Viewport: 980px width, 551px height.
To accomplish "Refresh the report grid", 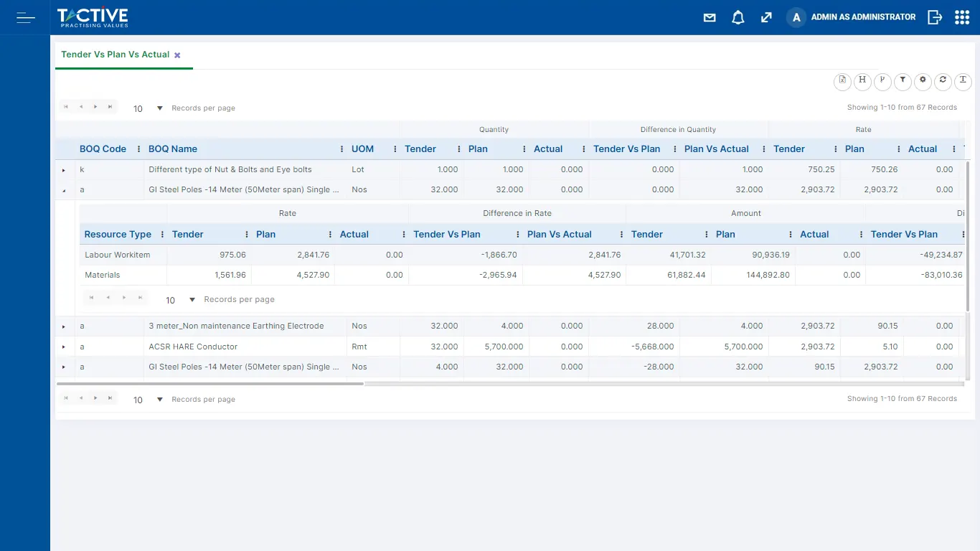I will point(943,81).
